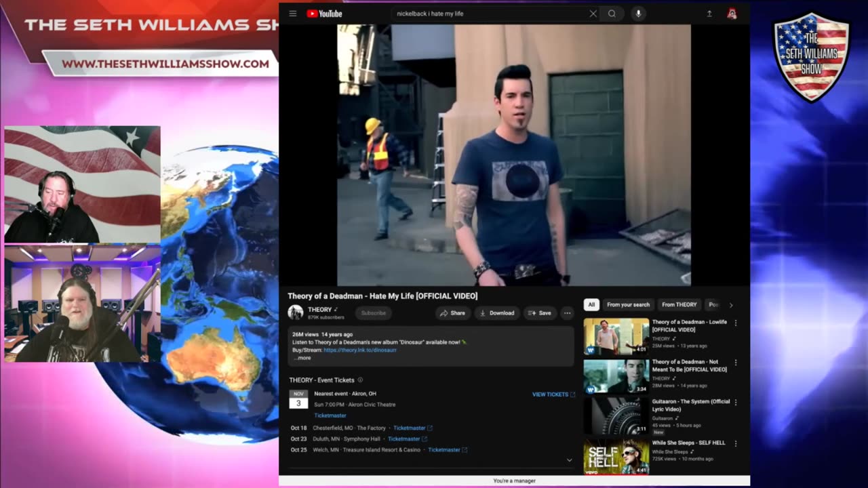Click the 'Oct 25' event date
Viewport: 868px width, 488px height.
(x=299, y=450)
